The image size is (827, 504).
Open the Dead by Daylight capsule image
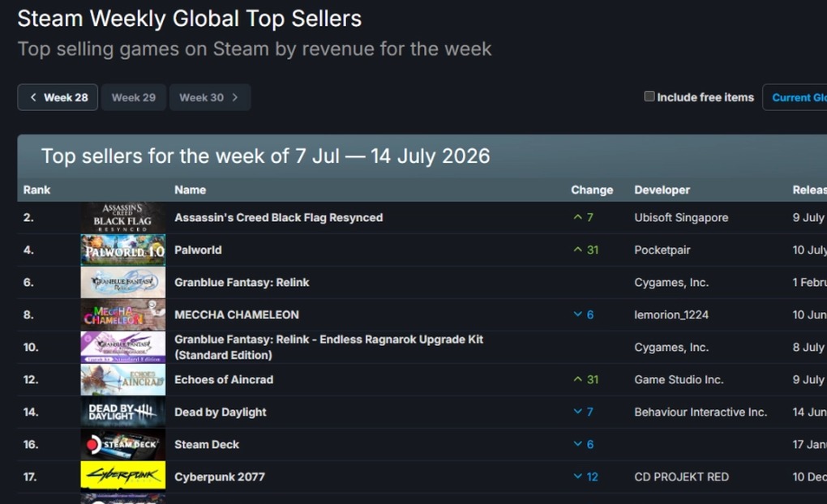(x=123, y=412)
